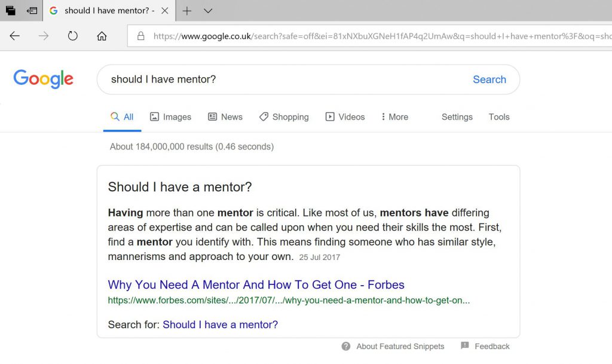This screenshot has width=612, height=364.
Task: Switch to the Images results tab
Action: tap(170, 117)
